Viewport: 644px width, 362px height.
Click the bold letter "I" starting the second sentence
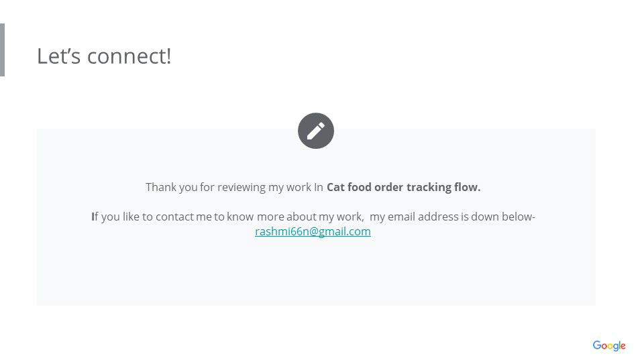[93, 217]
